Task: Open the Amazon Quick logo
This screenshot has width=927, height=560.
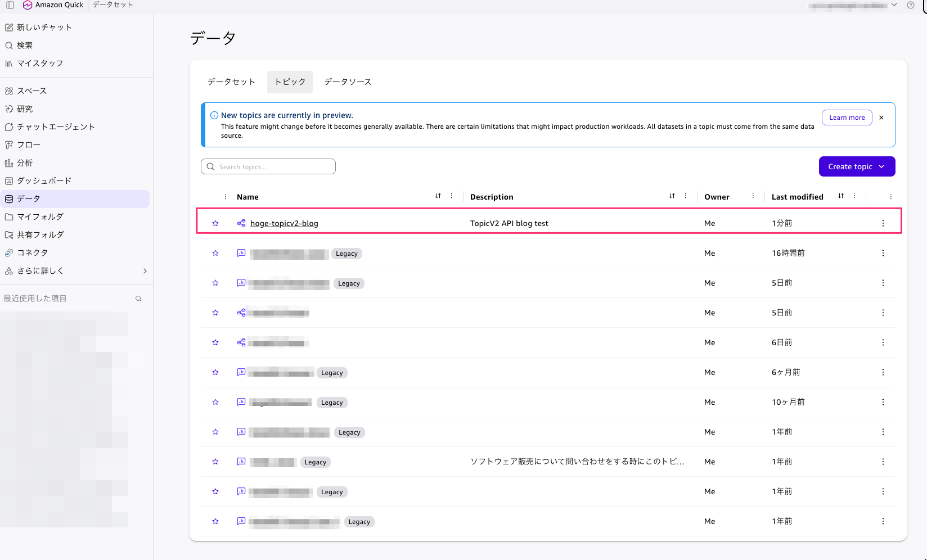Action: 52,5
